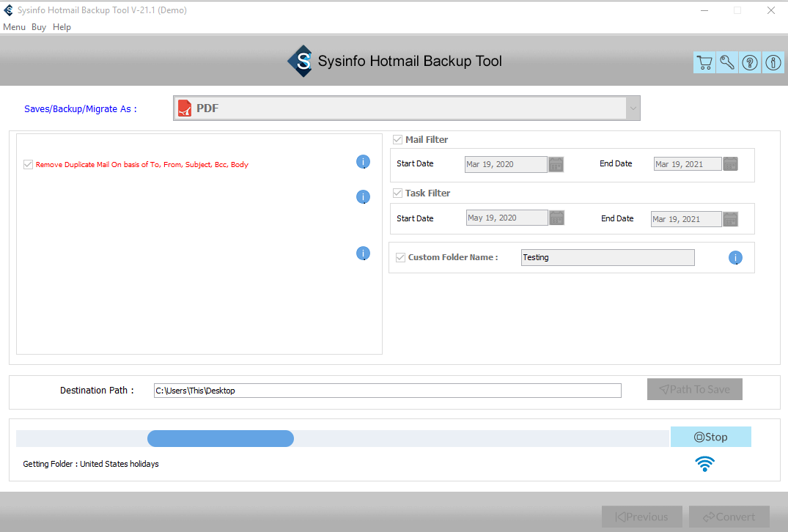Click the Stop button
Screen dimensions: 788x532
710,437
